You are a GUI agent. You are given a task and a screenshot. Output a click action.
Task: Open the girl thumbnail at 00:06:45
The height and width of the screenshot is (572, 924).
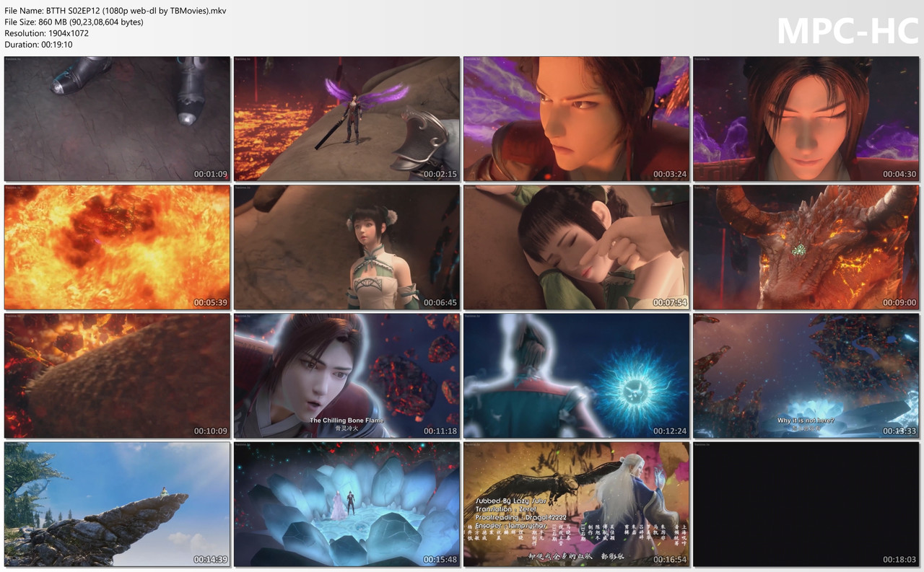click(346, 247)
